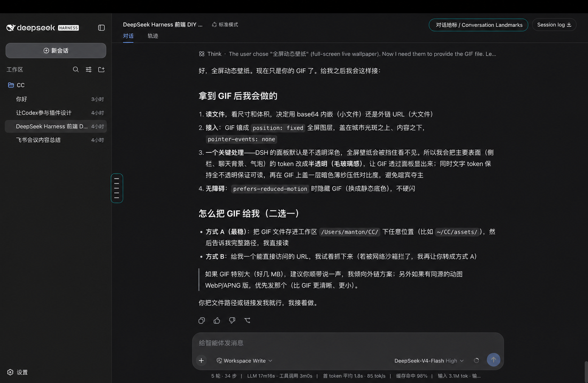Click the 工作区 section label

15,70
